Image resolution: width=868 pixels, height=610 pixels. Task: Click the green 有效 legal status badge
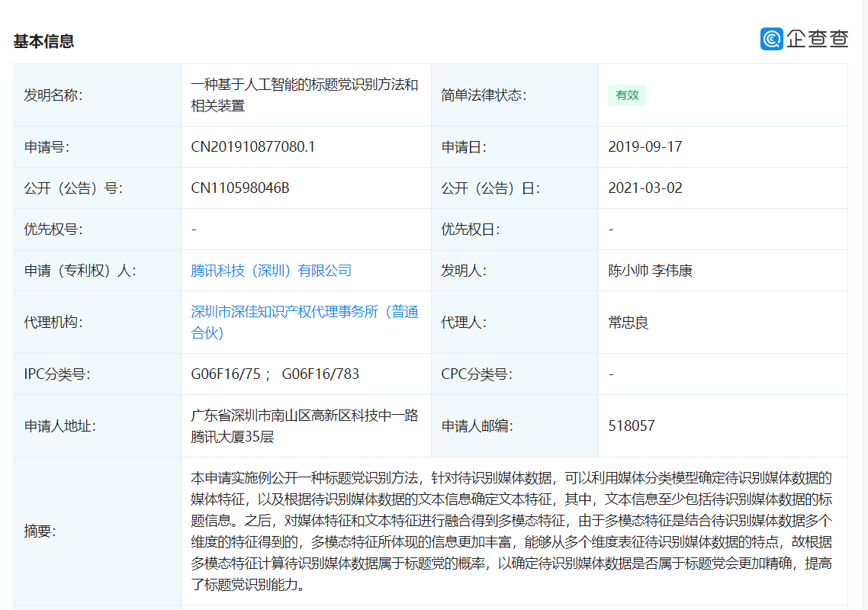[627, 95]
